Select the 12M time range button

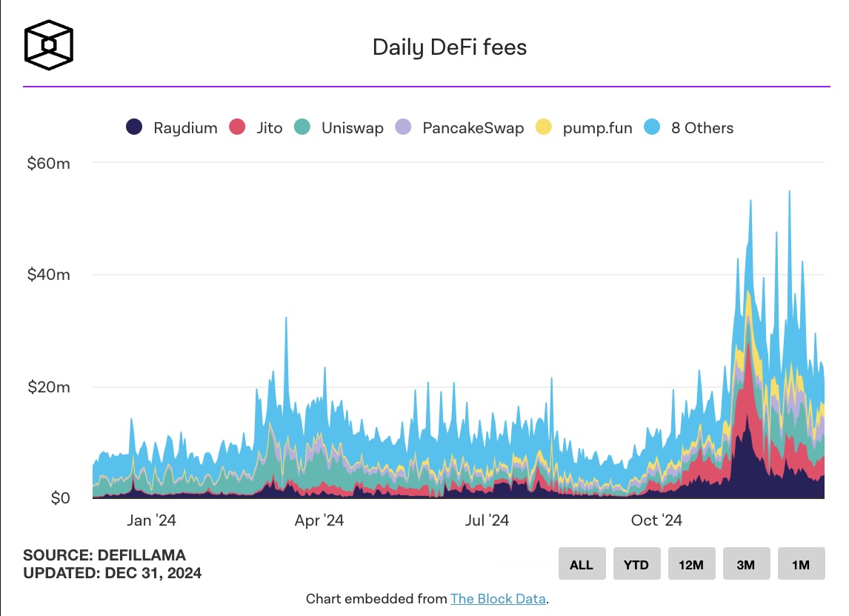pos(691,563)
